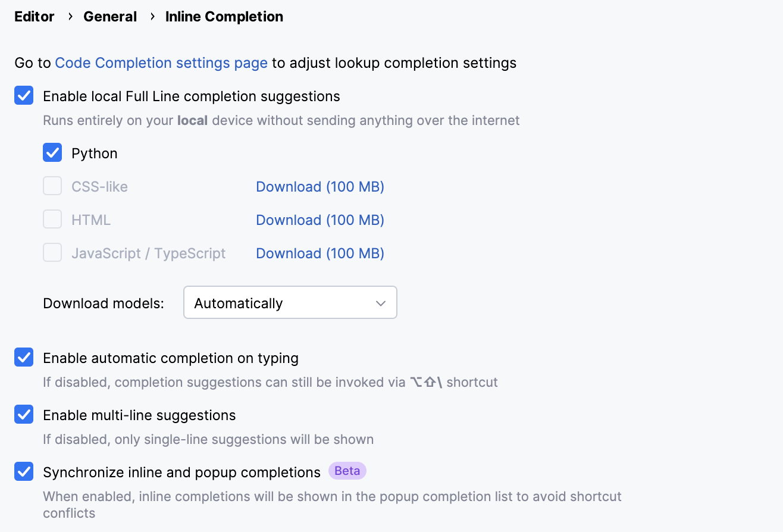Enable the CSS-like language checkbox
Viewport: 783px width, 532px height.
52,186
